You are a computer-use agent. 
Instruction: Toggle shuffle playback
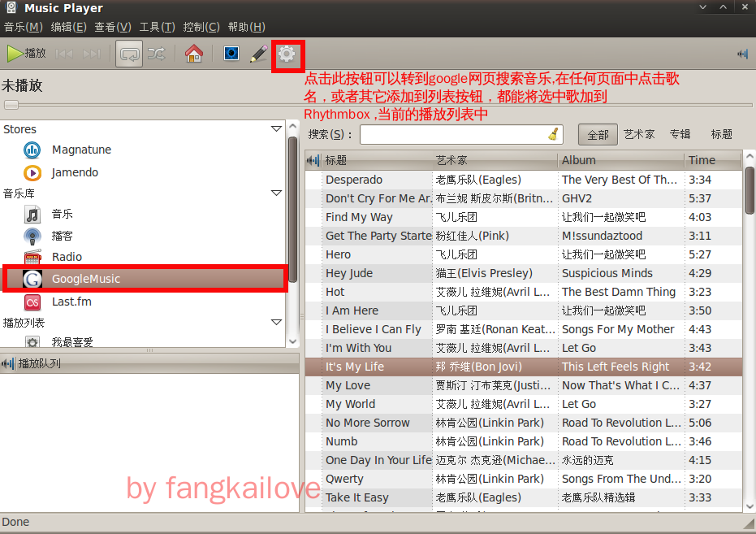click(x=156, y=54)
